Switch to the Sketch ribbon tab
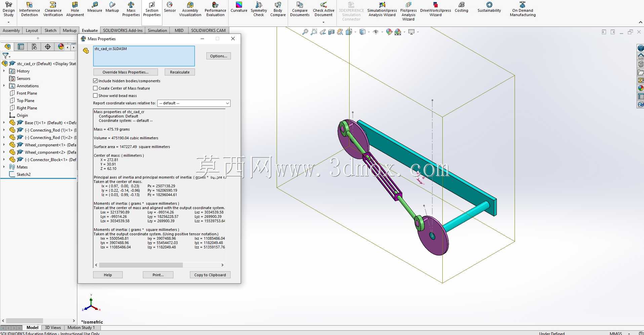The width and height of the screenshot is (644, 335). [50, 31]
